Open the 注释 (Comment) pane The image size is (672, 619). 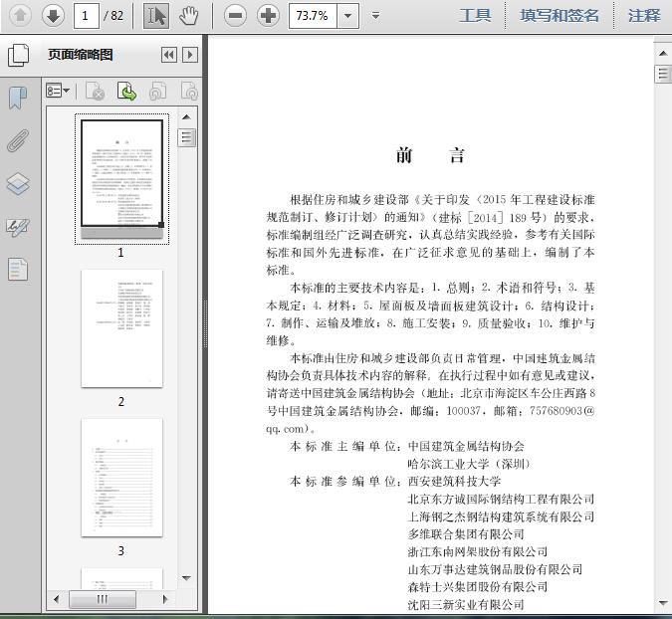click(644, 15)
